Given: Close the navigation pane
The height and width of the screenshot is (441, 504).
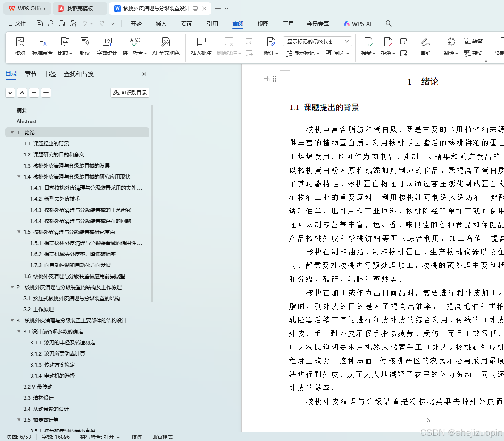Looking at the screenshot, I should [x=144, y=74].
